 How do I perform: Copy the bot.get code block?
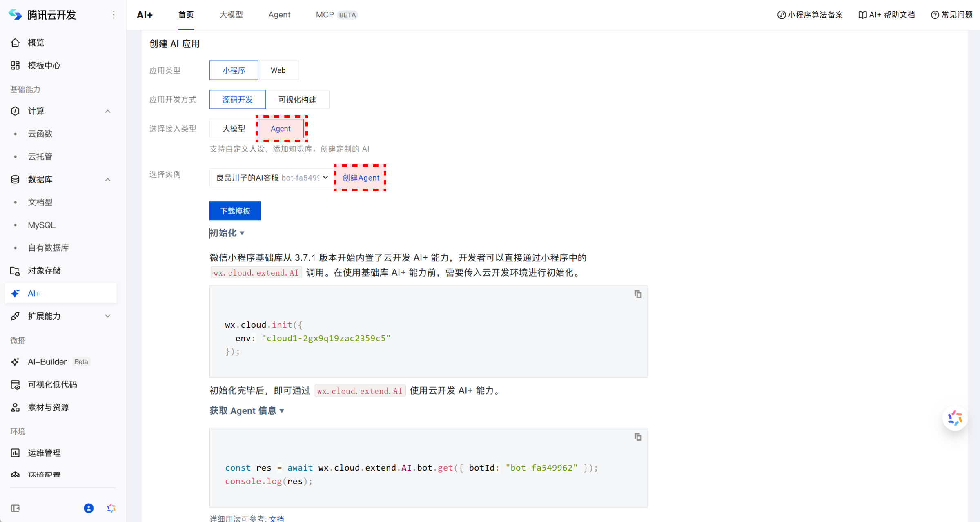click(638, 437)
